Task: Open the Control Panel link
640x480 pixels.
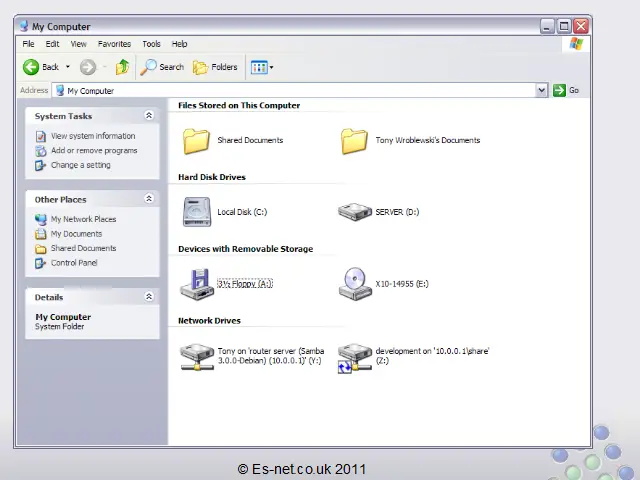Action: 74,263
